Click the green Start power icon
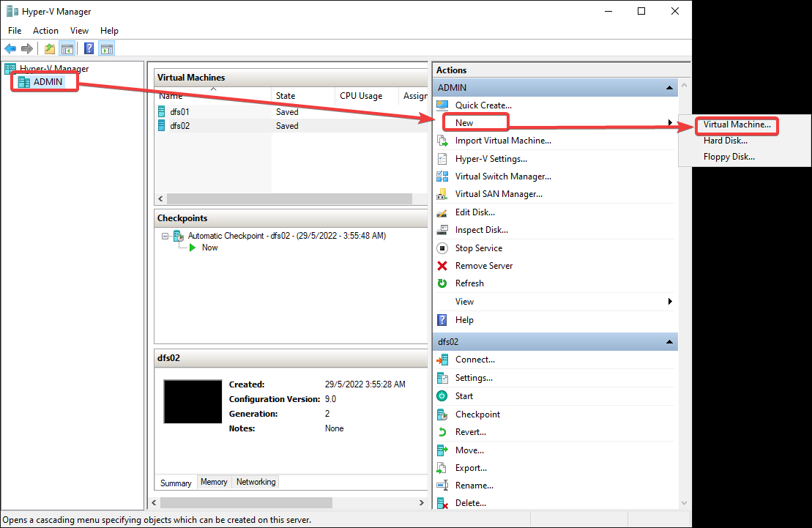 click(442, 396)
